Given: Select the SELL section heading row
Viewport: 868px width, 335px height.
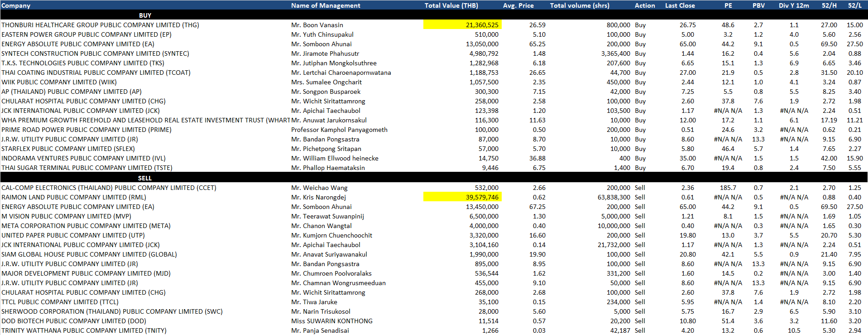Looking at the screenshot, I should pyautogui.click(x=145, y=178).
